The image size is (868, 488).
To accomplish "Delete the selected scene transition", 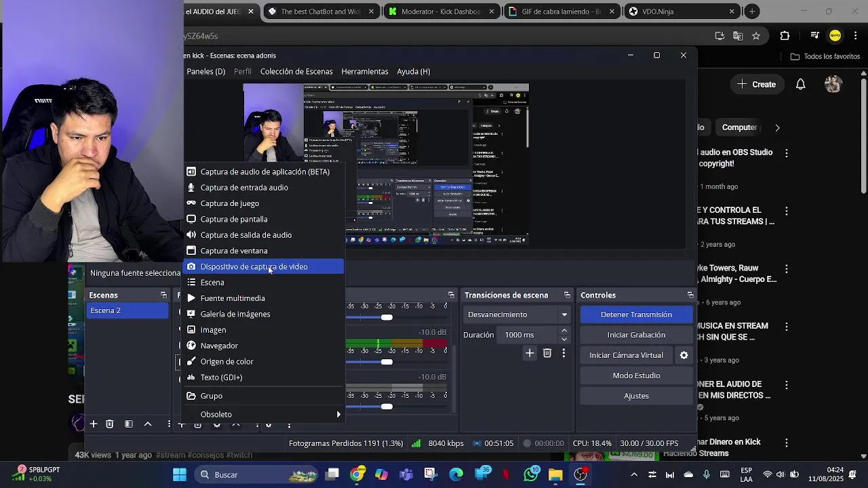I will tap(547, 353).
